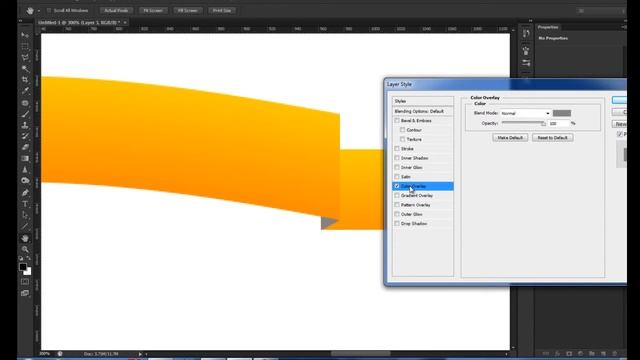Select the Rectangular Marquee tool
Image resolution: width=640 pixels, height=360 pixels.
pyautogui.click(x=25, y=47)
